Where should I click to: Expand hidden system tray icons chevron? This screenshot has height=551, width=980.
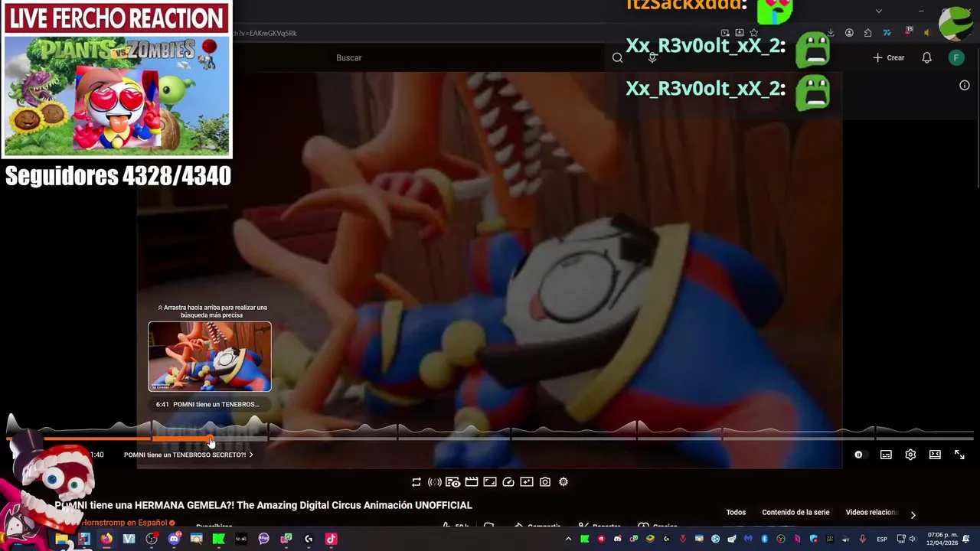click(x=568, y=539)
